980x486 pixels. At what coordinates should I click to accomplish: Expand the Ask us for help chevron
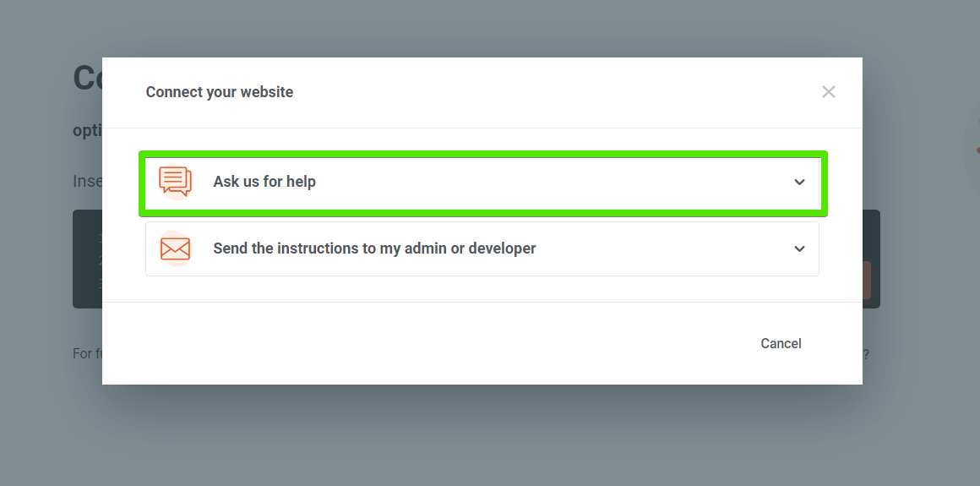[798, 182]
